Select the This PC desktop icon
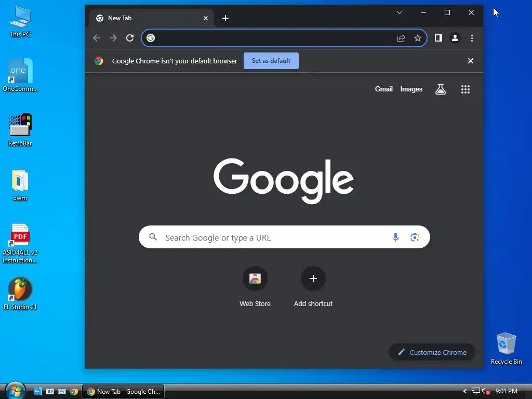 pyautogui.click(x=20, y=22)
